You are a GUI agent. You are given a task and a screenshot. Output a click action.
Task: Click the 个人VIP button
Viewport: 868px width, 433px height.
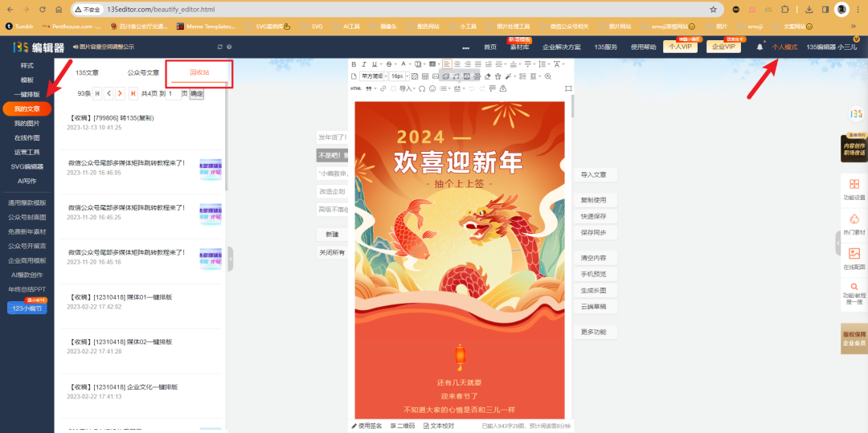click(x=680, y=47)
